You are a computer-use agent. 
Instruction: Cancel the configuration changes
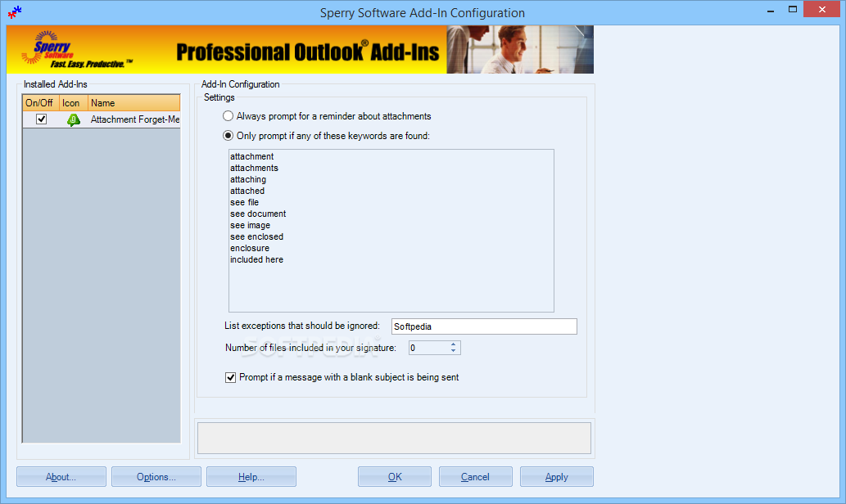click(475, 476)
